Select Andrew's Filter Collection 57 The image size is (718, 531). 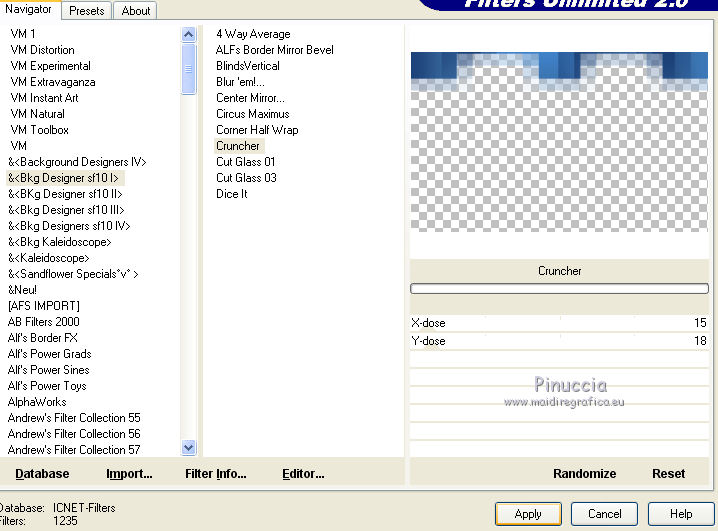pyautogui.click(x=74, y=450)
